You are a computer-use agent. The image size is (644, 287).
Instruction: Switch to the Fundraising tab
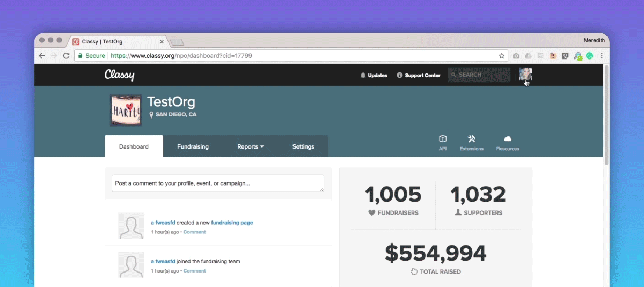click(193, 146)
